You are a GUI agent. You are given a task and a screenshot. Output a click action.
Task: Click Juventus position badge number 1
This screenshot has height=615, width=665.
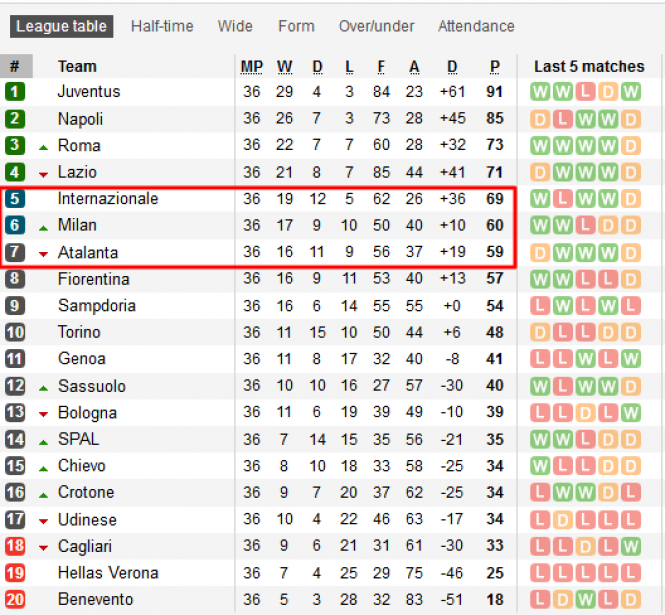(15, 92)
